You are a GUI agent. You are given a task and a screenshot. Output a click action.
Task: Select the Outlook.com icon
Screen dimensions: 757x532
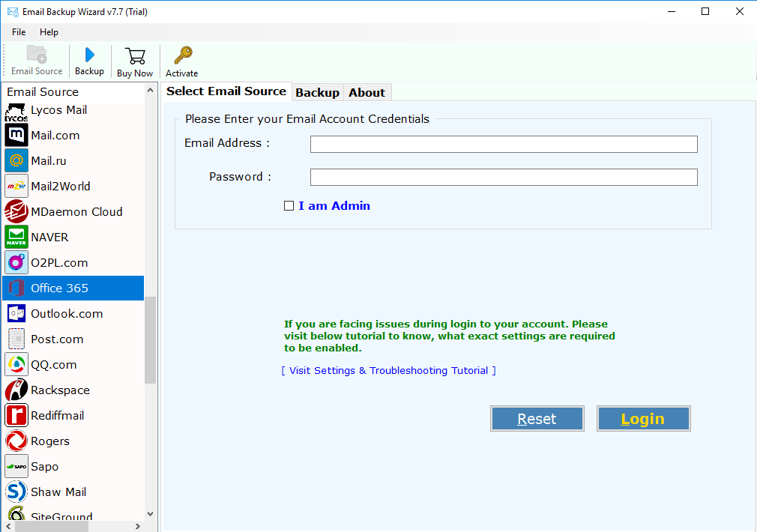16,314
